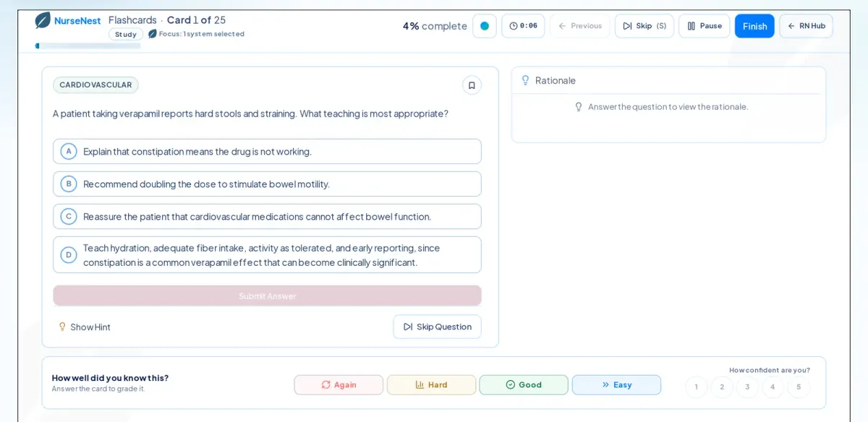Open the Focus: 1 system selected setting
868x422 pixels.
click(x=196, y=34)
